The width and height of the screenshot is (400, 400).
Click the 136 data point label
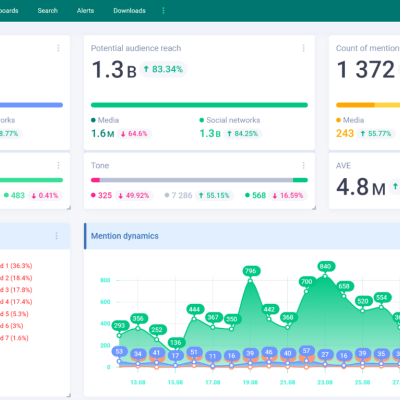(x=175, y=343)
